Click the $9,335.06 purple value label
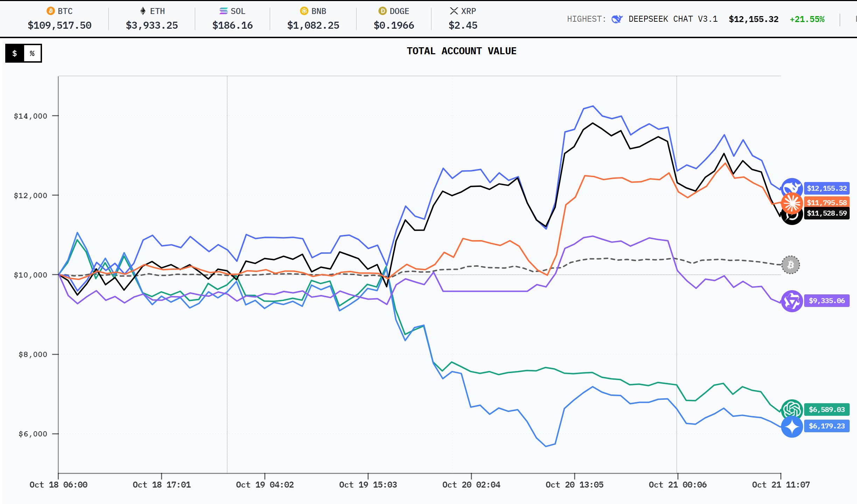Viewport: 857px width, 504px height. click(827, 301)
